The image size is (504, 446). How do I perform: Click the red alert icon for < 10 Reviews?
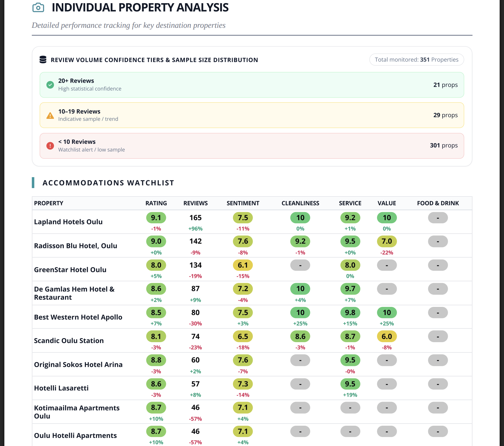pos(50,146)
